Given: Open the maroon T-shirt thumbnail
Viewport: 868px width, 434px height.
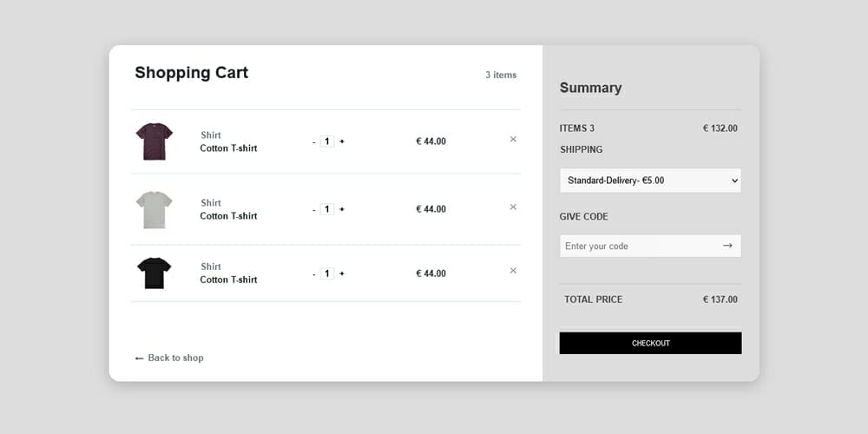Looking at the screenshot, I should (x=154, y=141).
